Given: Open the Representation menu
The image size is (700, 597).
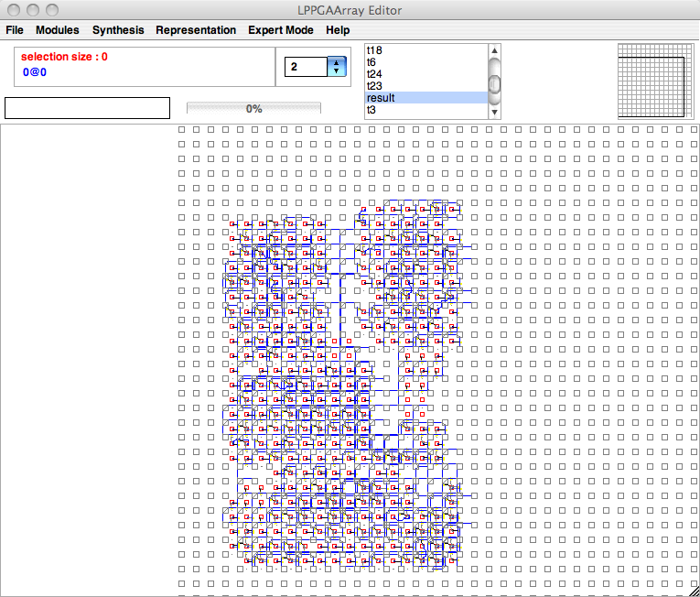Looking at the screenshot, I should tap(196, 30).
